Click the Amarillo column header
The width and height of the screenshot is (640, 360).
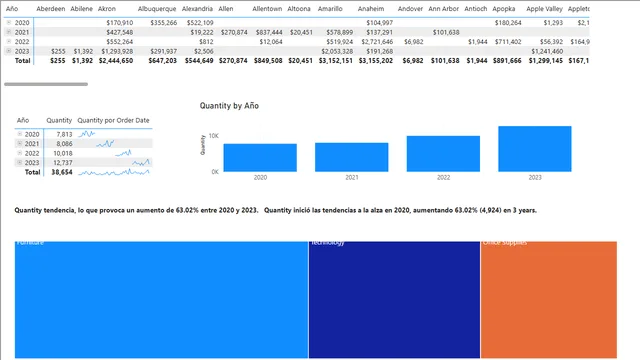pyautogui.click(x=330, y=9)
